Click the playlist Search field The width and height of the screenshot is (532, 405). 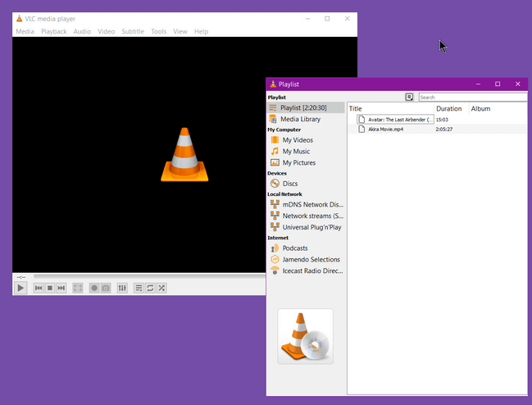point(473,98)
